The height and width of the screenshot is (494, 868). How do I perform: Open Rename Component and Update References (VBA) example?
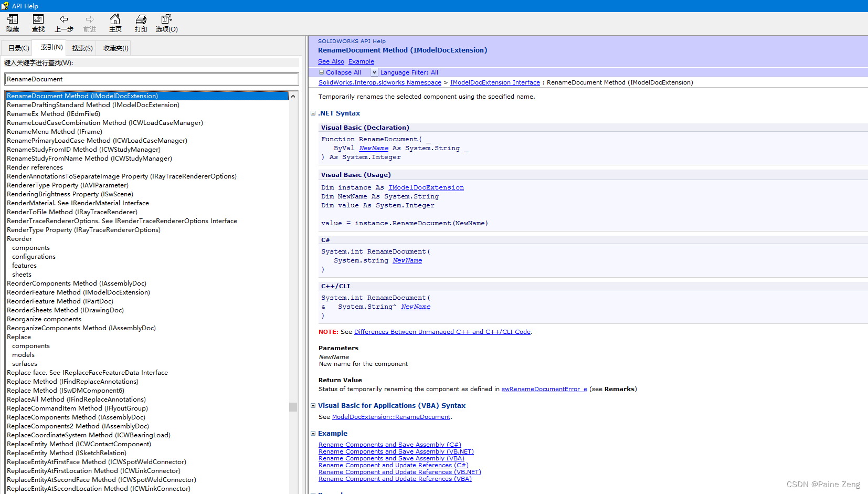(395, 479)
